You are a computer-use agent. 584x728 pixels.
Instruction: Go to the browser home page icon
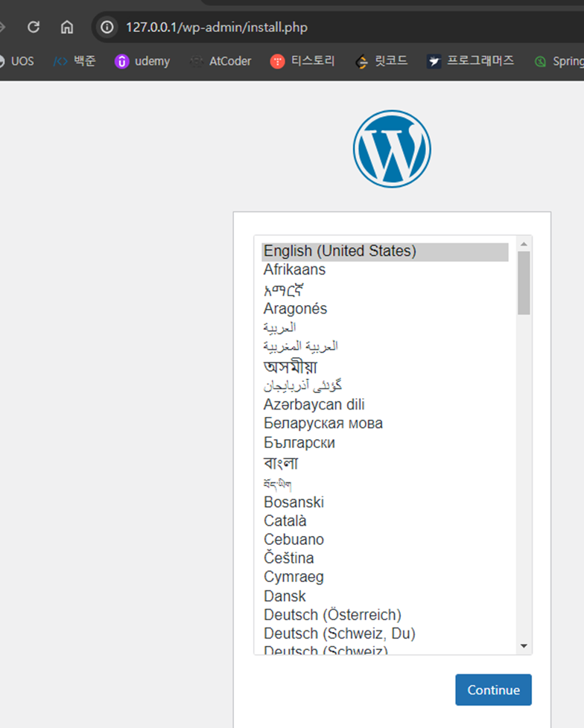pyautogui.click(x=67, y=27)
